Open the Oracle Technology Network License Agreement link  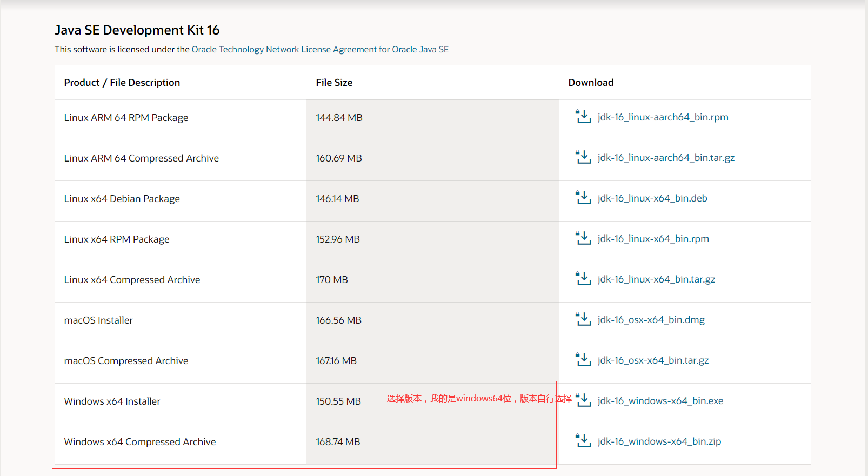coord(320,49)
